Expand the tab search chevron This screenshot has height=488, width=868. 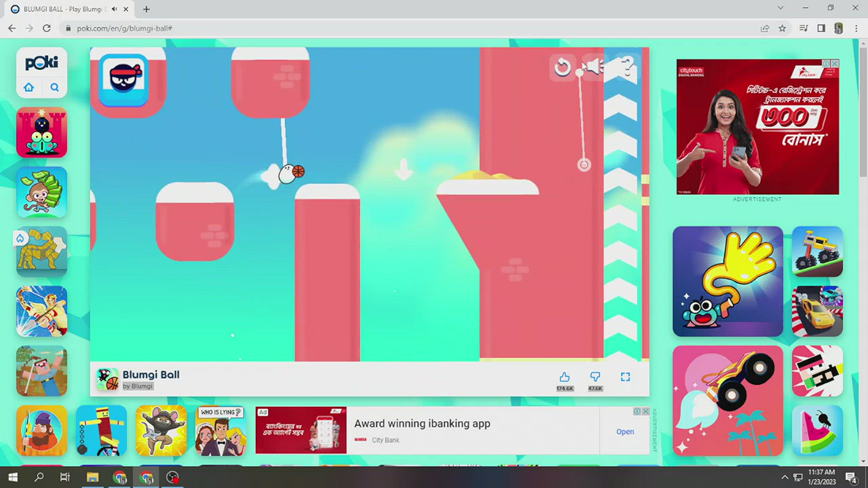coord(780,8)
